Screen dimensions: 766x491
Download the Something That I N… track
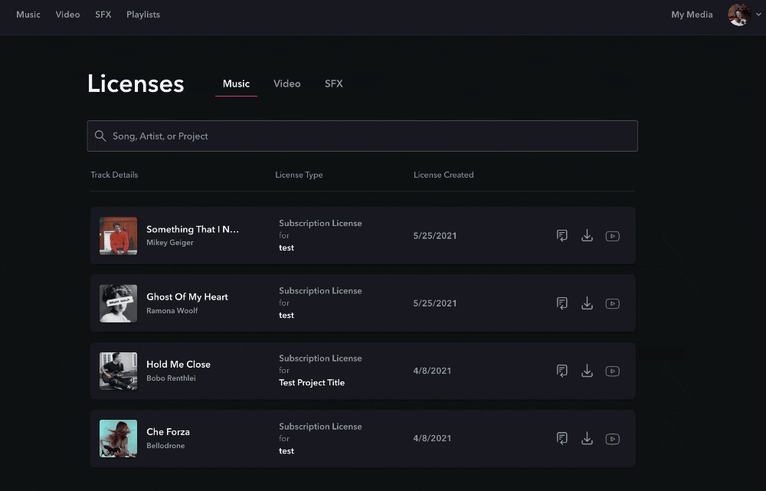(x=587, y=236)
